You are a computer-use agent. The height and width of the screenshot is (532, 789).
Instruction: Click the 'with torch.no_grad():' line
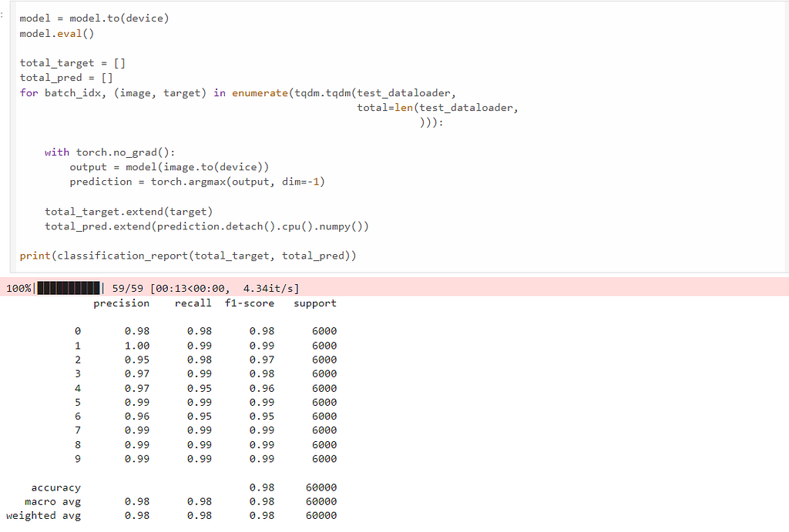[109, 152]
